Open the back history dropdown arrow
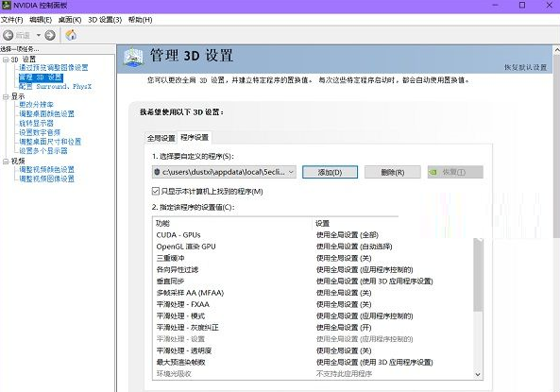This screenshot has height=392, width=560. pos(39,35)
